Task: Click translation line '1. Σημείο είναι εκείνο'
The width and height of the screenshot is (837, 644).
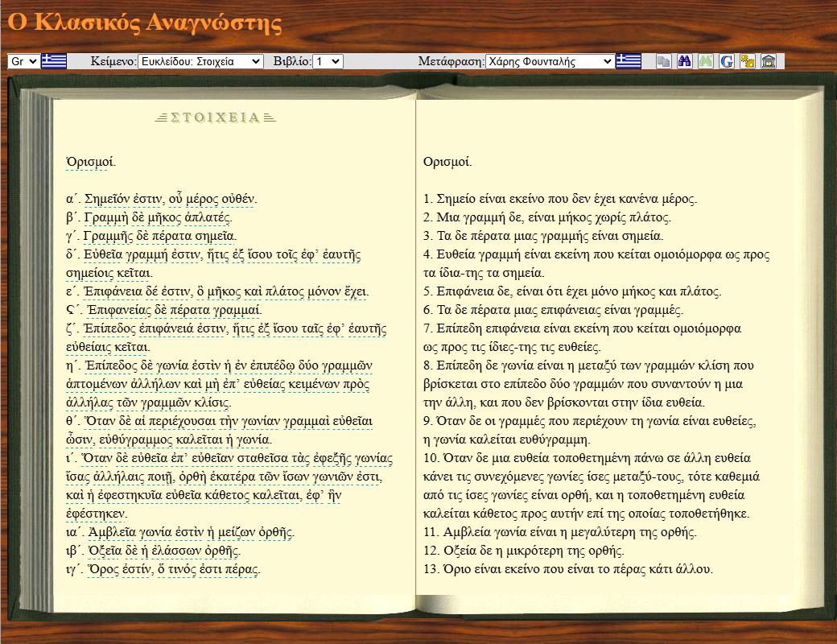Action: pos(560,199)
